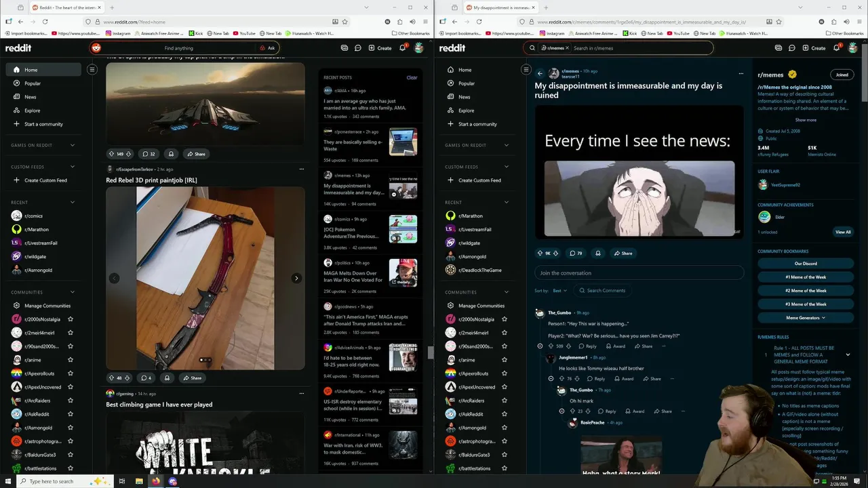Screen dimensions: 868x488
Task: Collapse Custom Feeds section in left window
Action: 73,167
